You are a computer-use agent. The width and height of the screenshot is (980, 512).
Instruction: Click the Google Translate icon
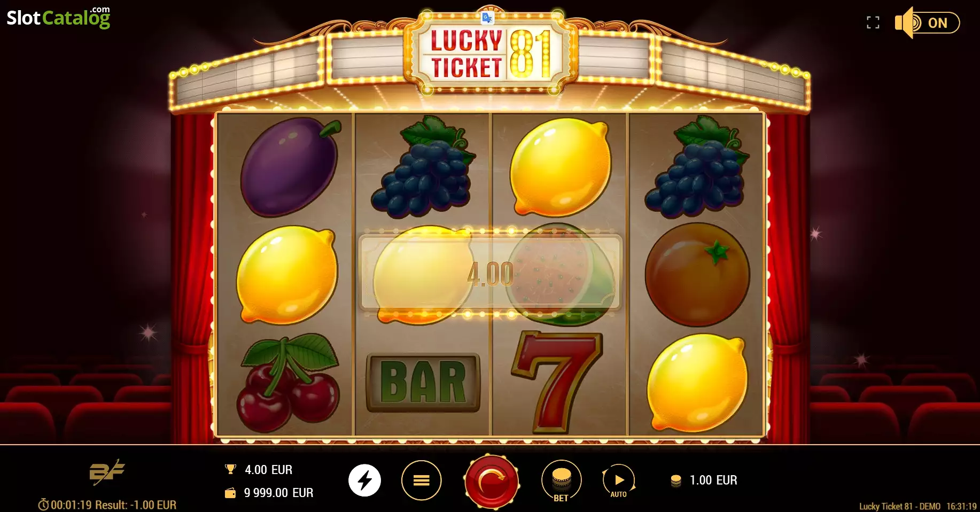487,18
